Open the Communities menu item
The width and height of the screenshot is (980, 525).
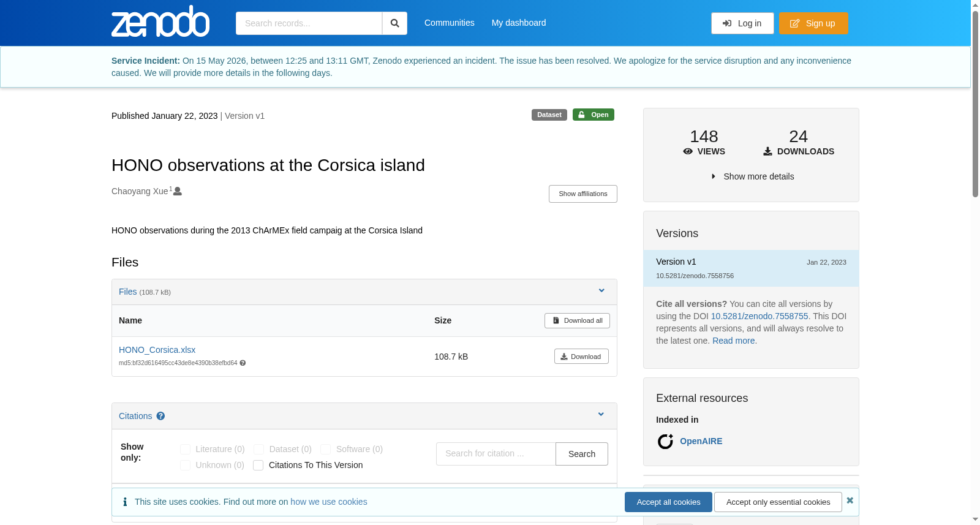tap(450, 23)
